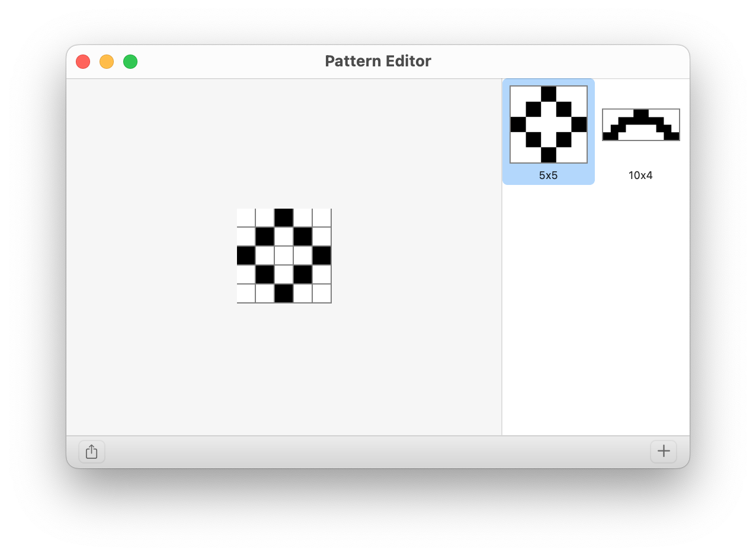Toggle the bottom-right corner cell of the grid
Viewport: 756px width, 556px height.
[322, 293]
